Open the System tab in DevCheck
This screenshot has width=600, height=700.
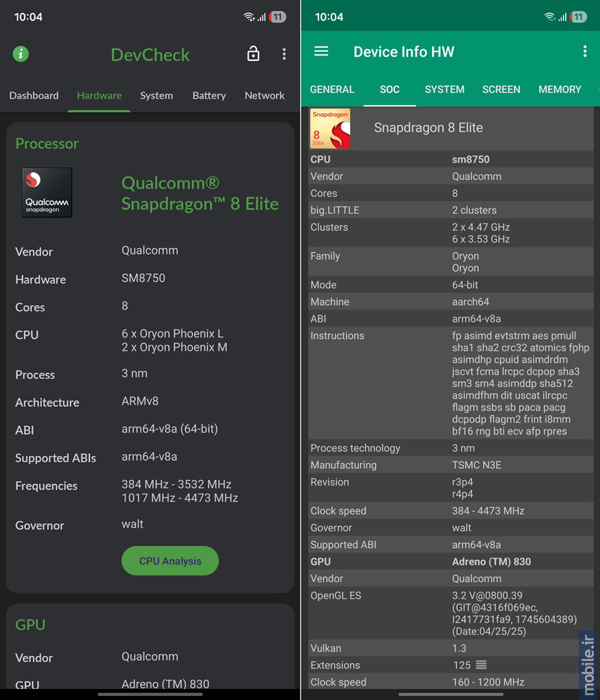coord(156,96)
